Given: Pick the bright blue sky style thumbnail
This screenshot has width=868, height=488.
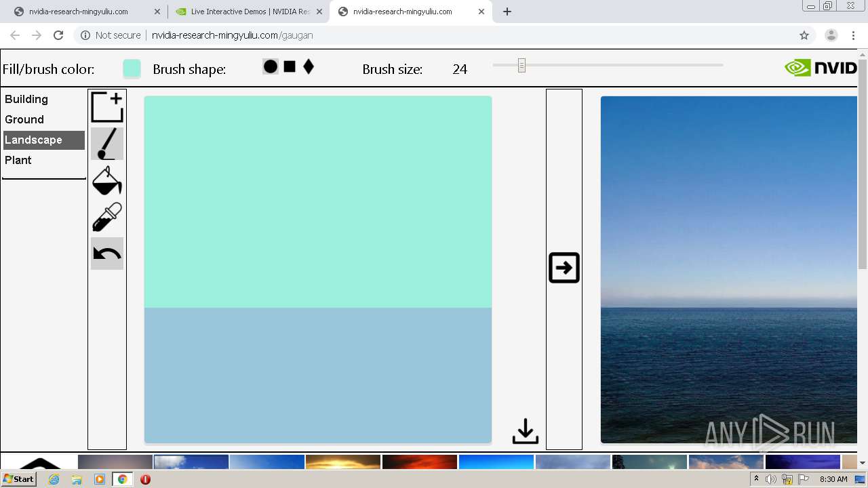Looking at the screenshot, I should pos(496,462).
